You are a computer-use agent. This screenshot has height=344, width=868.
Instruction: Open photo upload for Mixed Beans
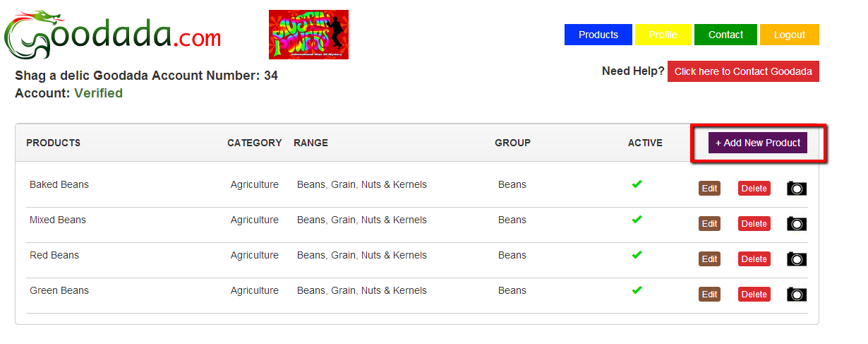pyautogui.click(x=796, y=224)
